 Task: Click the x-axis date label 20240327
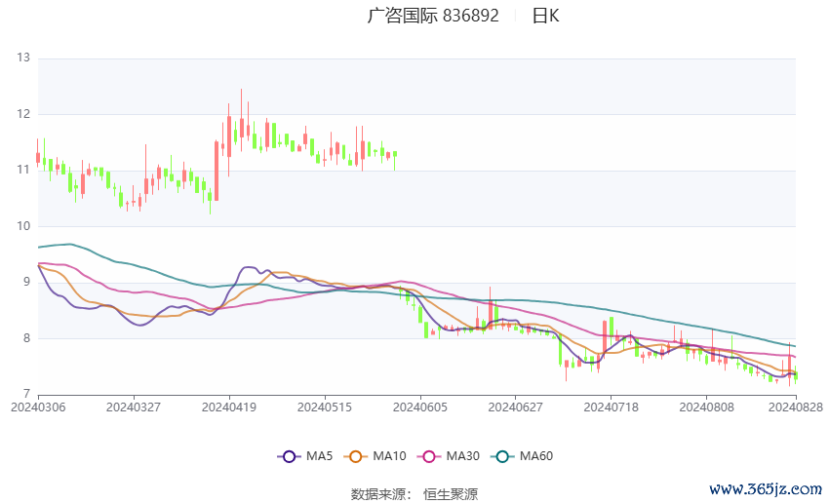134,407
